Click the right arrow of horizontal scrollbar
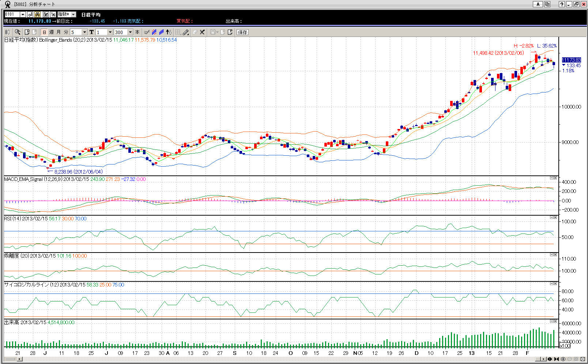588x364 pixels. [x=544, y=359]
